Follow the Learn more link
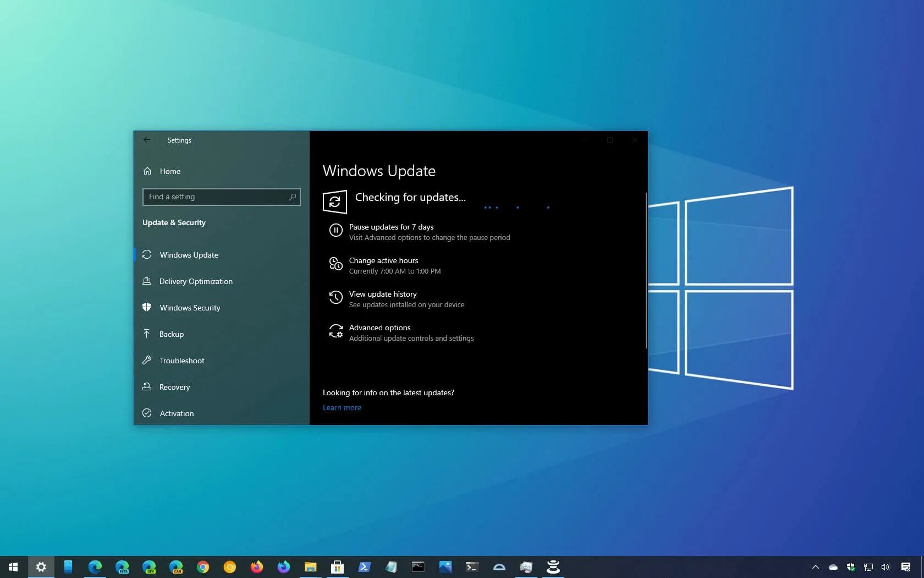 click(342, 407)
